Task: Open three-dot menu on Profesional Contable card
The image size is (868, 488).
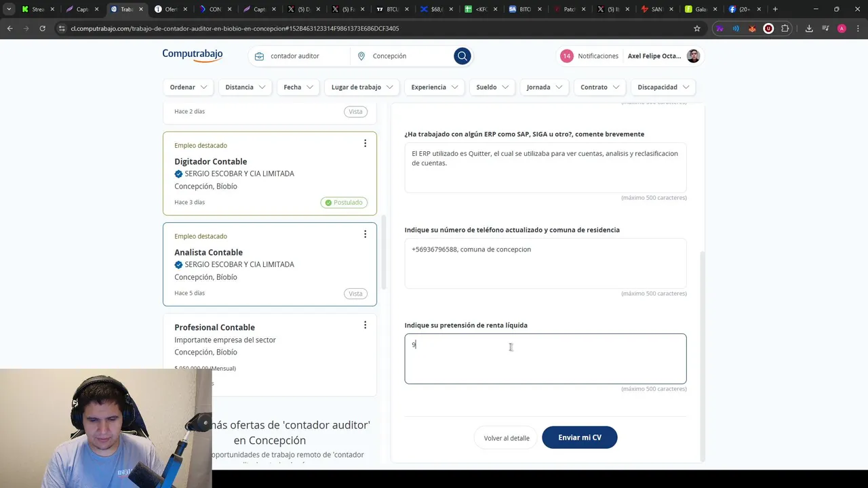Action: click(365, 325)
